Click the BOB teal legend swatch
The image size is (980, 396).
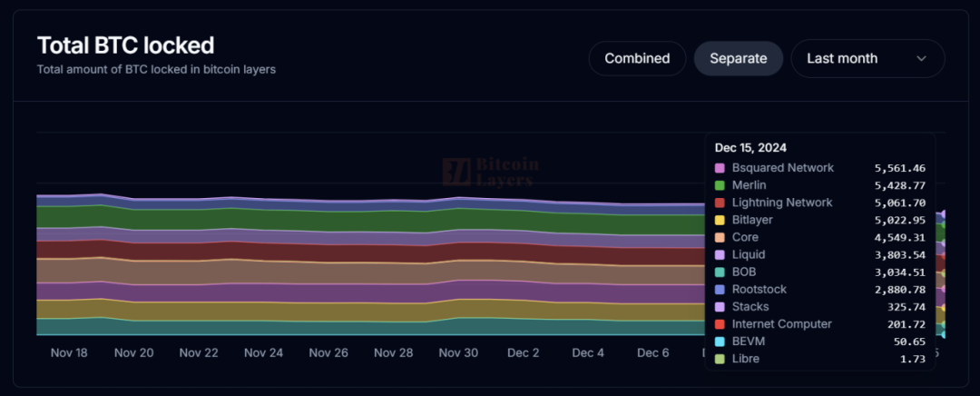point(720,272)
